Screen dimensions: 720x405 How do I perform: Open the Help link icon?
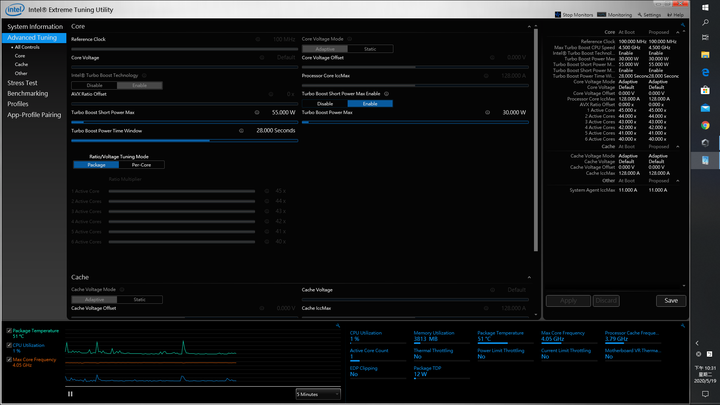pyautogui.click(x=669, y=15)
